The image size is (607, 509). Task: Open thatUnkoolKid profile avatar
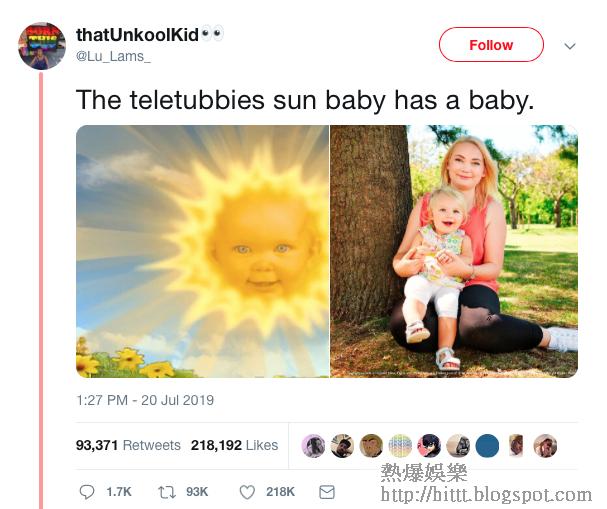[42, 46]
